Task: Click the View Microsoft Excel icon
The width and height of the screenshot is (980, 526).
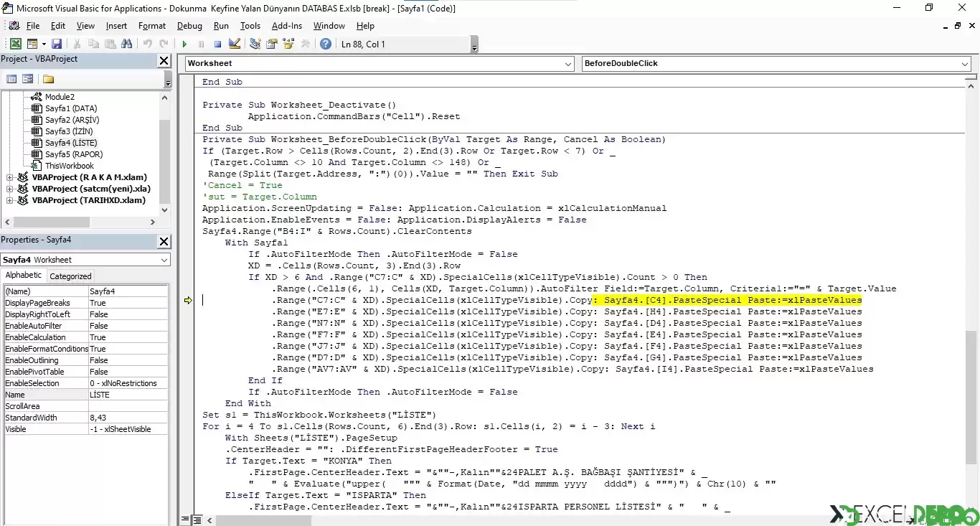Action: (x=15, y=44)
